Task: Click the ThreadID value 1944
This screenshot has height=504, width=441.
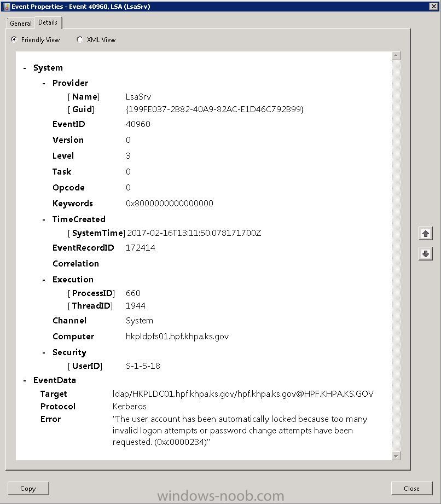Action: pyautogui.click(x=136, y=306)
